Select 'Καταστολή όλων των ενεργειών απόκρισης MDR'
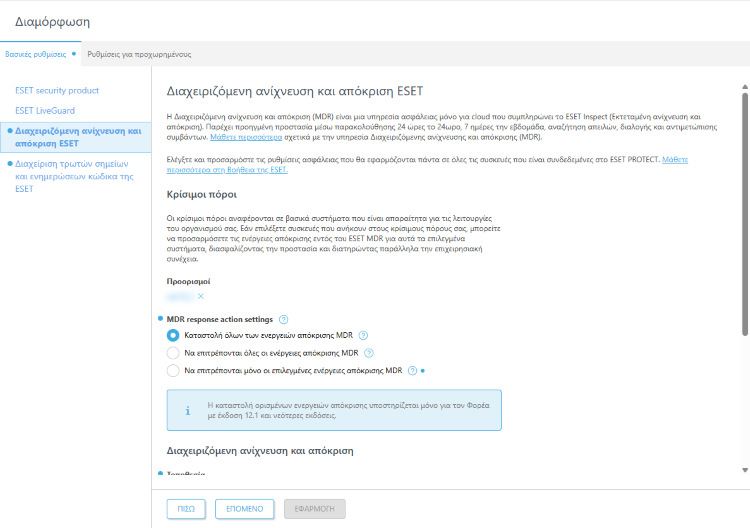Image resolution: width=750 pixels, height=528 pixels. point(173,335)
